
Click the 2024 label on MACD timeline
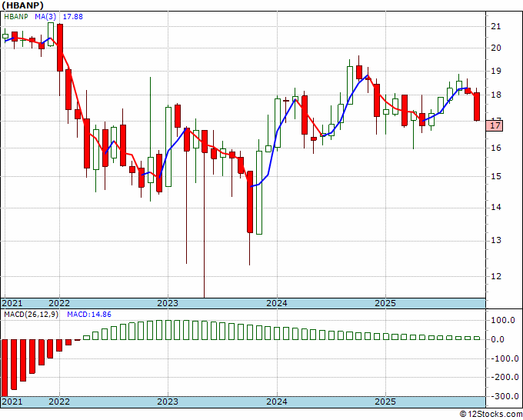coord(277,402)
